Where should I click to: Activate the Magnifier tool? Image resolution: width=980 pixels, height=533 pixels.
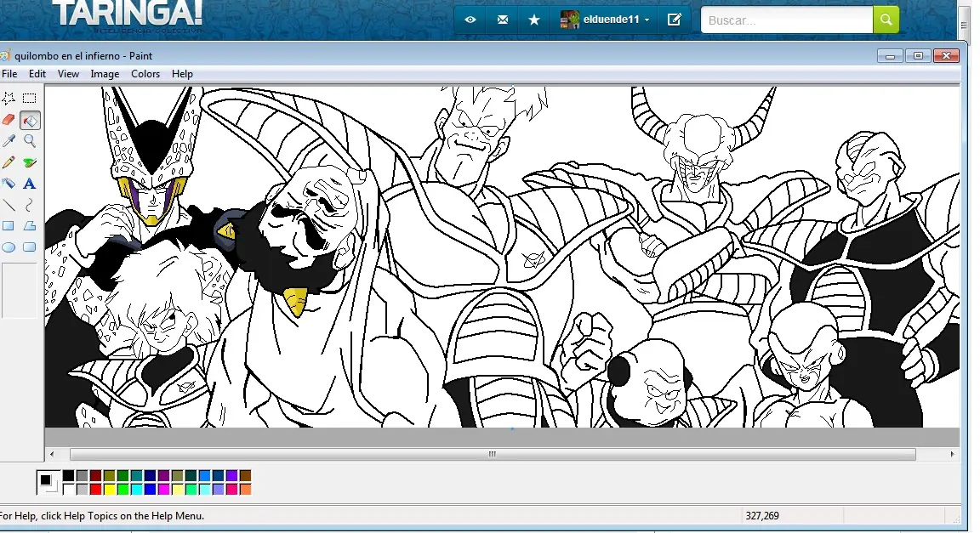[30, 140]
